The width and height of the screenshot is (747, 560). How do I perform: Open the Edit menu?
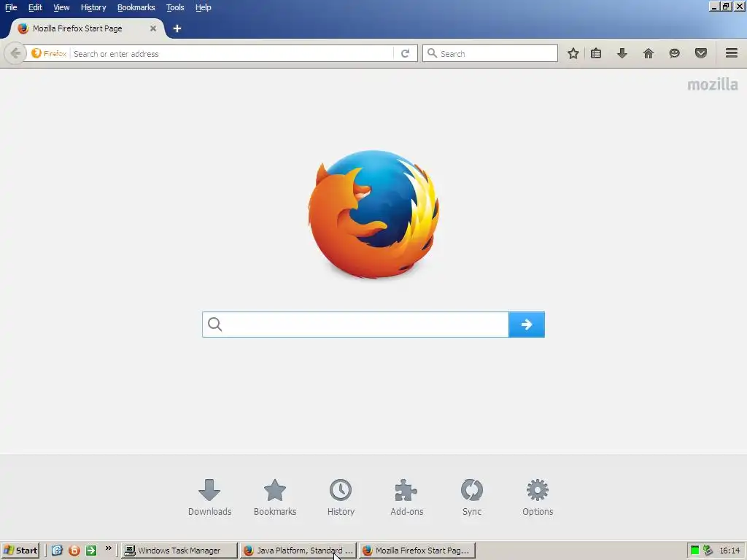pos(35,7)
